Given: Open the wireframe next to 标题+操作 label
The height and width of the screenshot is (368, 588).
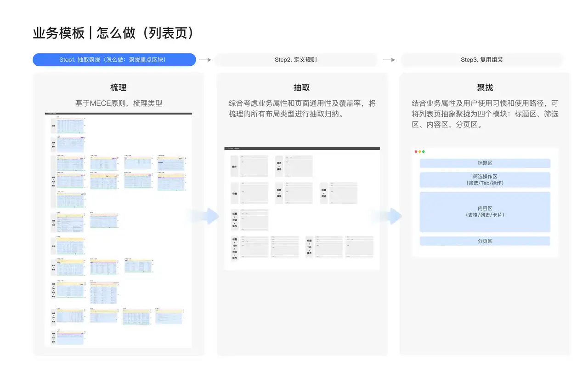Looking at the screenshot, I should pos(298,193).
